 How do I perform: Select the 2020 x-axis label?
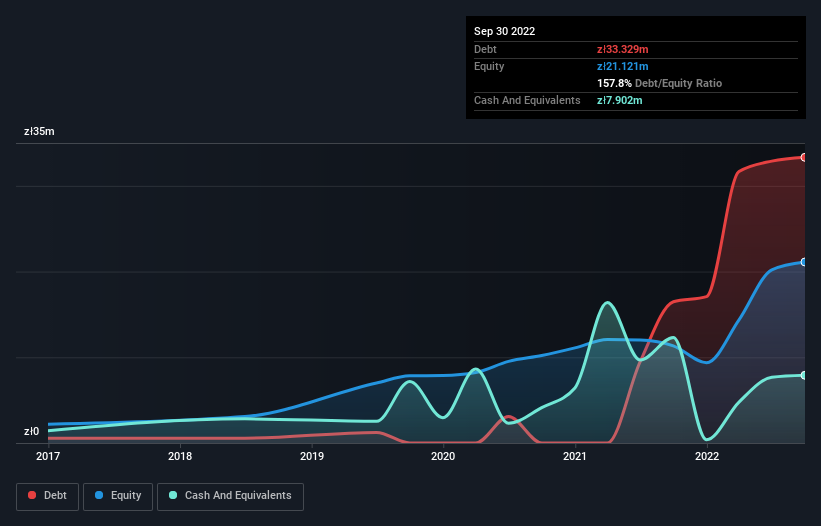(x=443, y=456)
